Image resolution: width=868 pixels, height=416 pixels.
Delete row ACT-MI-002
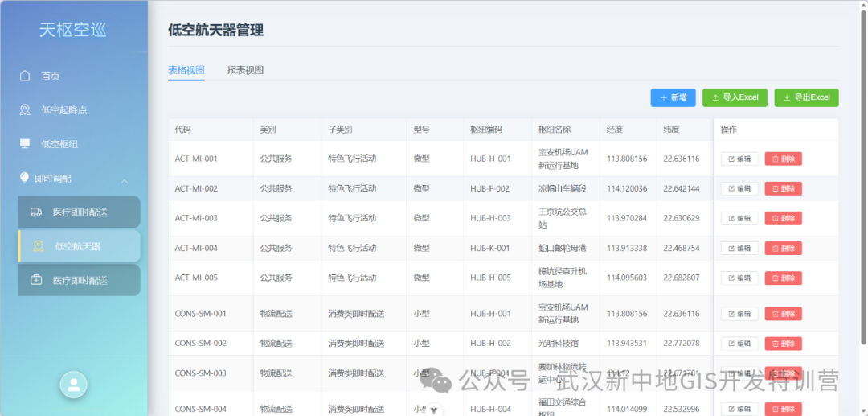[x=784, y=188]
